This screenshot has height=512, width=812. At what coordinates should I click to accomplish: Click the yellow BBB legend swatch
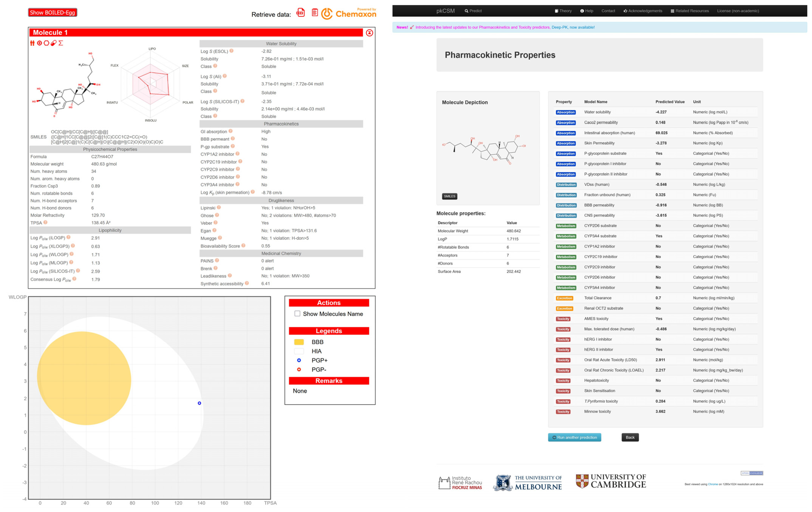(299, 342)
